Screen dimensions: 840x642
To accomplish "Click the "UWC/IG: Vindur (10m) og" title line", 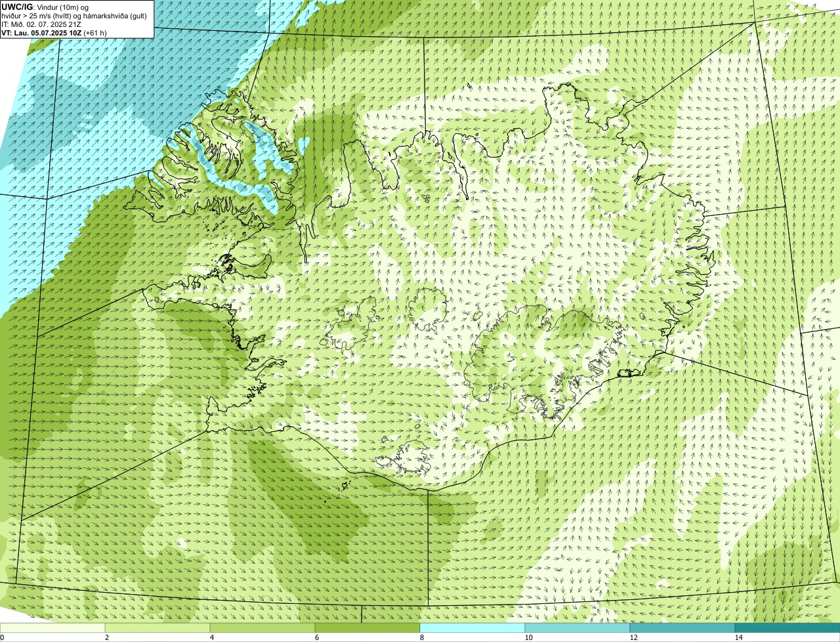I will pos(44,7).
